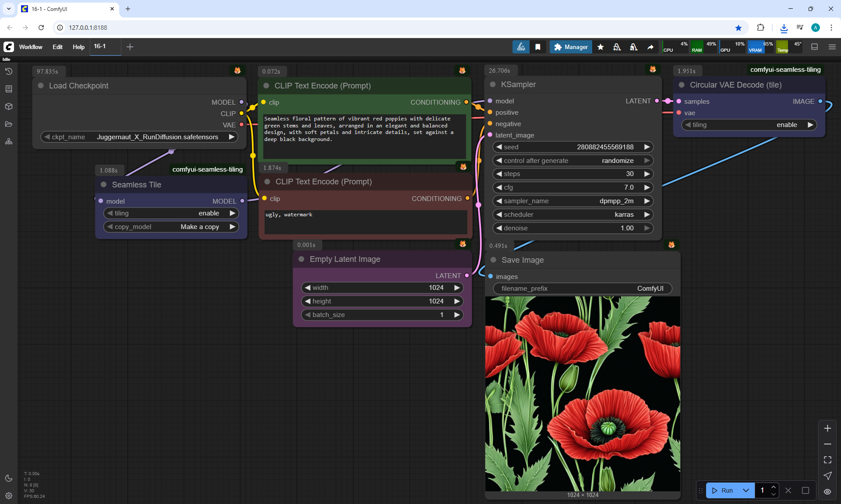Open the Workflow menu

point(31,47)
